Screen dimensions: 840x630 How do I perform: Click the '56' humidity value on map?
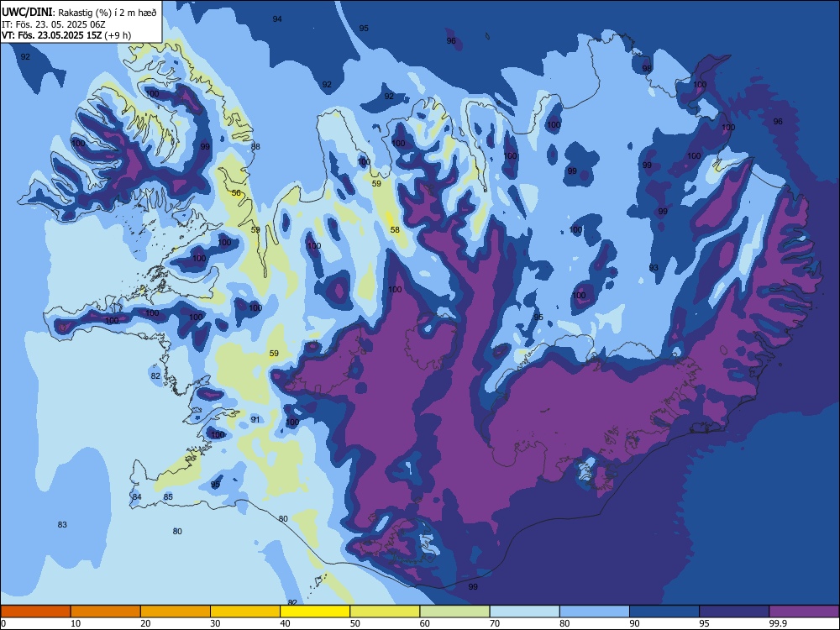[x=236, y=193]
